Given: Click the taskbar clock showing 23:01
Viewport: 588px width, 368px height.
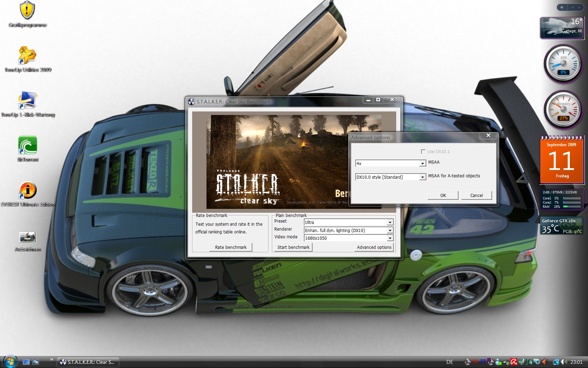Looking at the screenshot, I should click(576, 362).
